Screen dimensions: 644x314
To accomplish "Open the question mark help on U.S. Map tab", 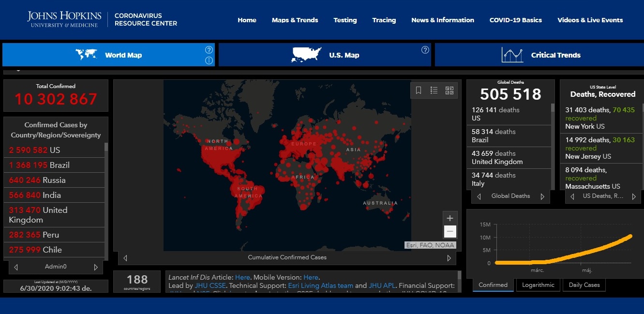I will tap(425, 49).
